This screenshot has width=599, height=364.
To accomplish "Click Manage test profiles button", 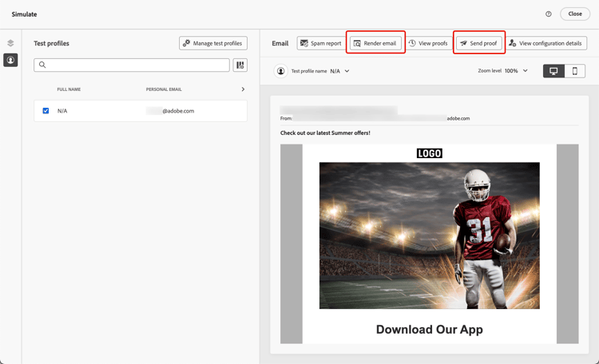I will [x=213, y=43].
